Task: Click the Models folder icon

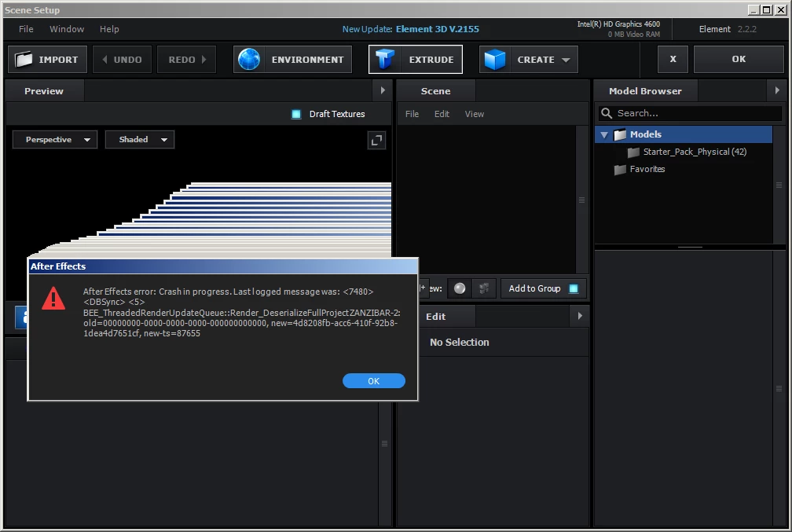Action: [620, 135]
